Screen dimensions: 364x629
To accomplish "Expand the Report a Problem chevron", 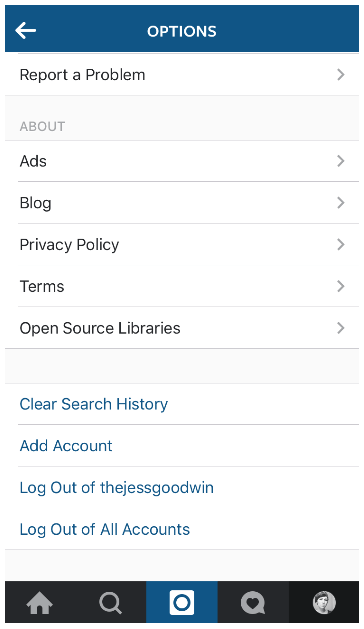I will coord(341,75).
